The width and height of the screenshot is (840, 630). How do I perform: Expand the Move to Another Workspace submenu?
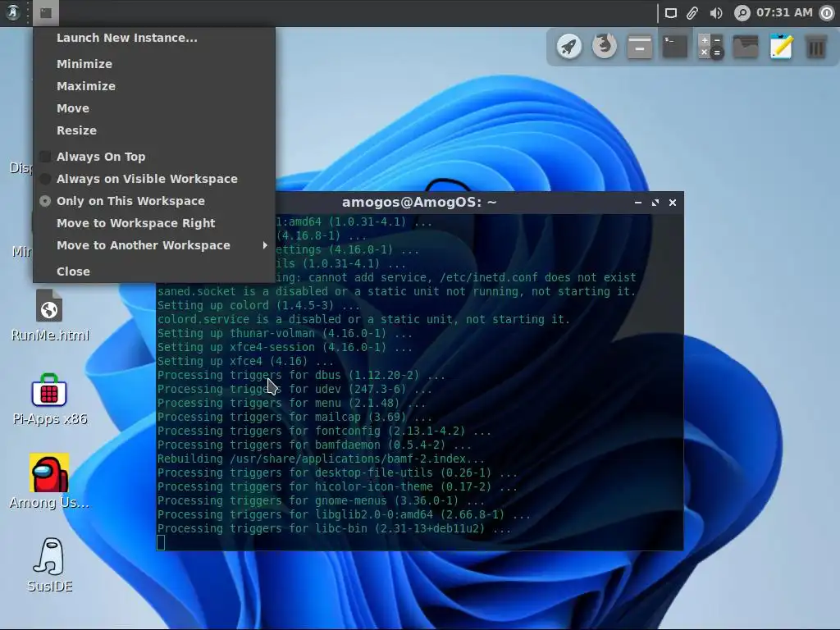click(x=154, y=245)
